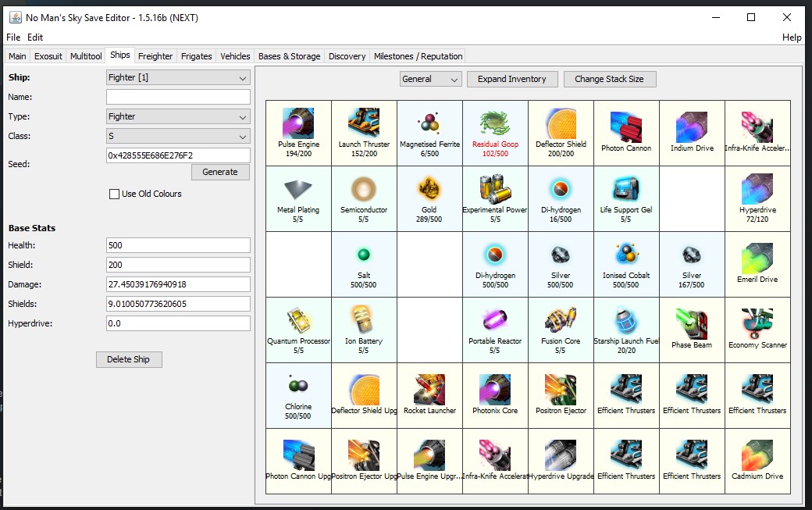
Task: Open the File menu
Action: [13, 37]
